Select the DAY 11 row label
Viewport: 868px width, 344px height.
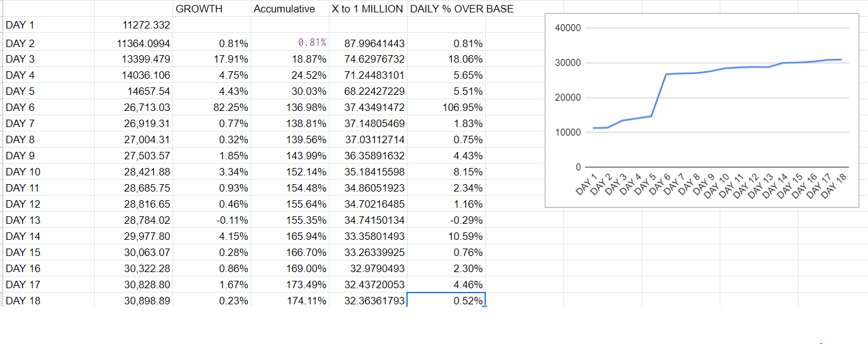click(48, 188)
